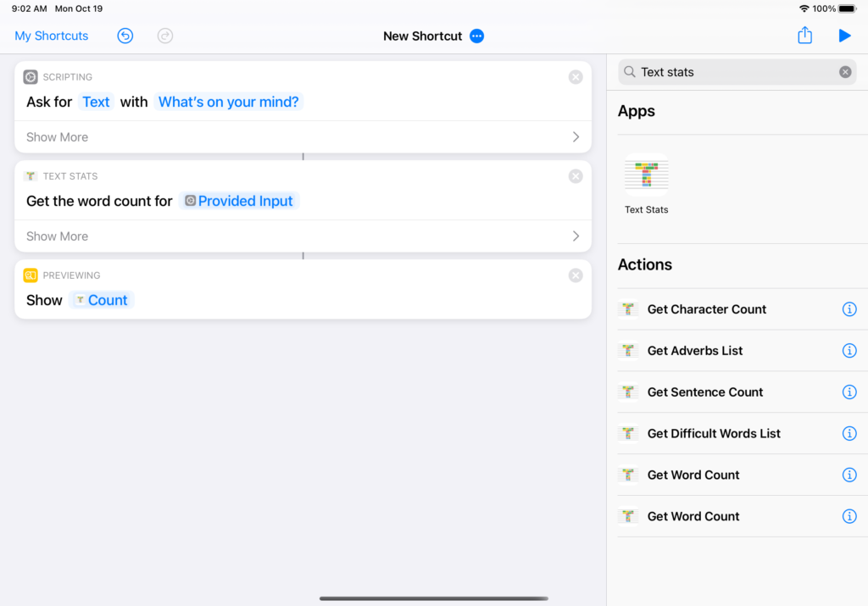Tap the 'Actions' section heading
Screen dimensions: 868x606
coord(645,264)
